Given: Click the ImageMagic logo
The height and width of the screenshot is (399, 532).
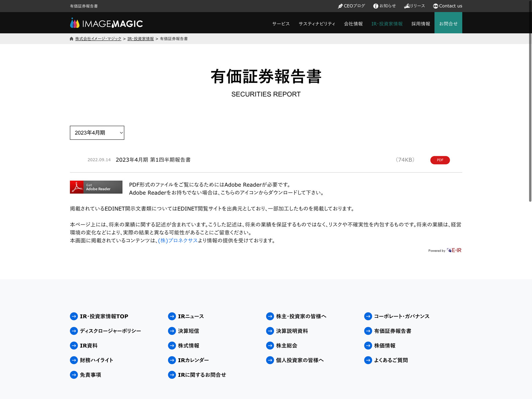Looking at the screenshot, I should (x=106, y=23).
